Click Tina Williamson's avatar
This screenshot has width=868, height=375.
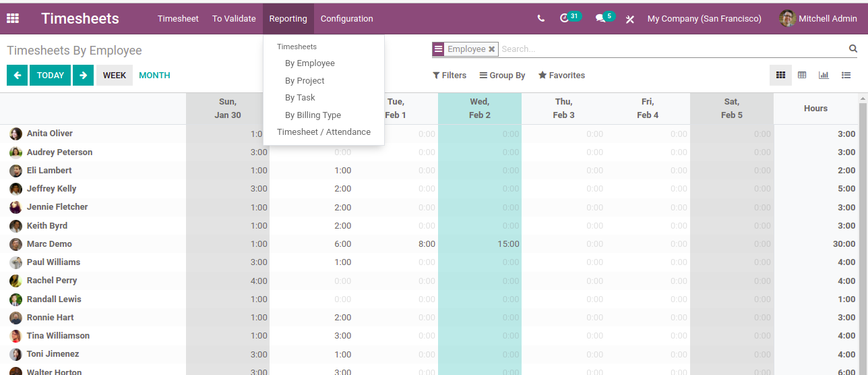click(x=15, y=336)
